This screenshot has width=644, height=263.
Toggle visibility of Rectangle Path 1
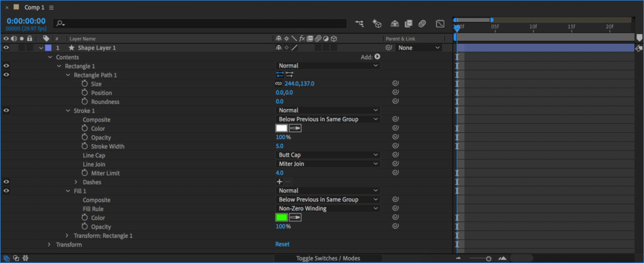point(6,75)
